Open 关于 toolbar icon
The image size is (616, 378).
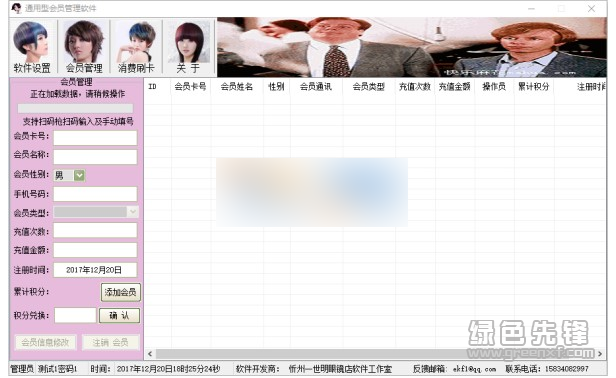pyautogui.click(x=189, y=47)
